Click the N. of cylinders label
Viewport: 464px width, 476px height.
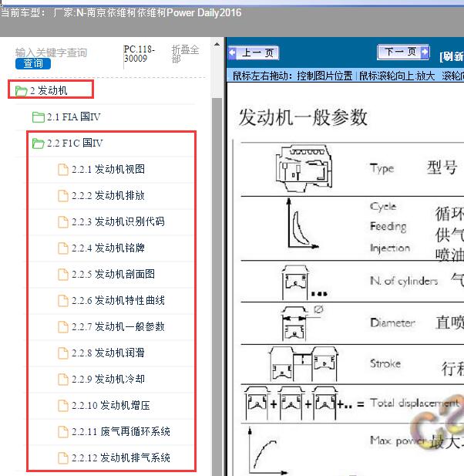pos(404,281)
